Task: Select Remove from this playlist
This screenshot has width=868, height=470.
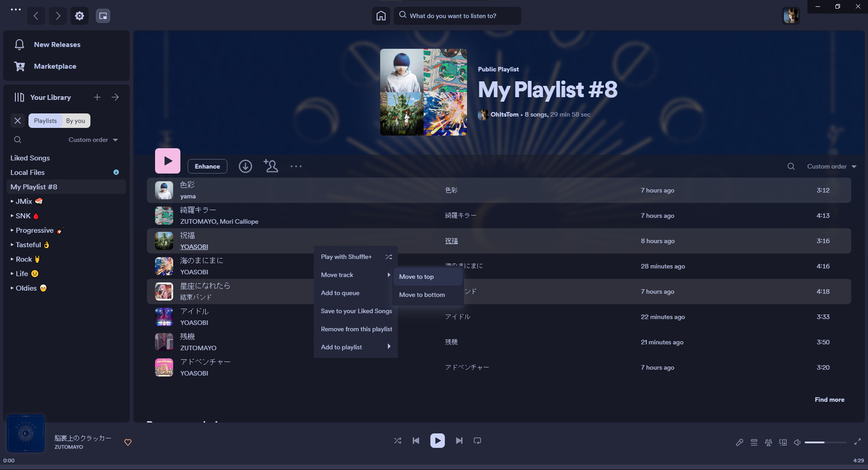Action: point(356,329)
